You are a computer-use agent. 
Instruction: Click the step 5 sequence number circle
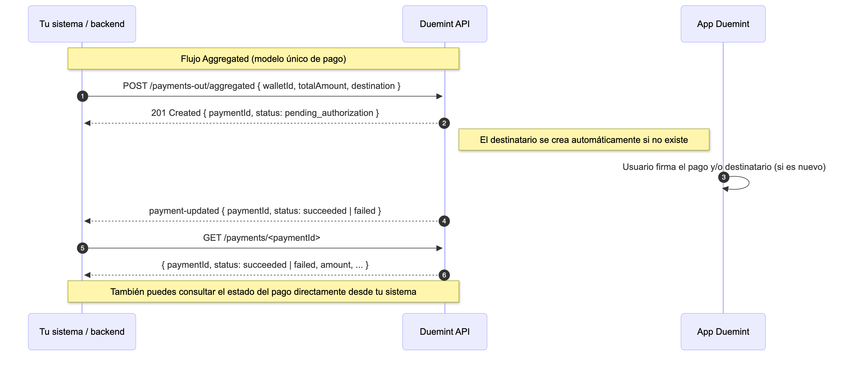click(82, 248)
